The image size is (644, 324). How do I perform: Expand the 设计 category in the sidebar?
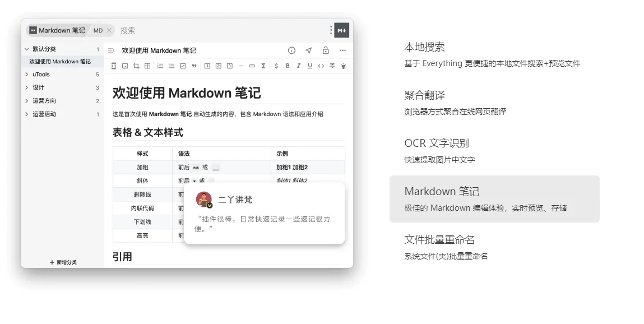[26, 87]
